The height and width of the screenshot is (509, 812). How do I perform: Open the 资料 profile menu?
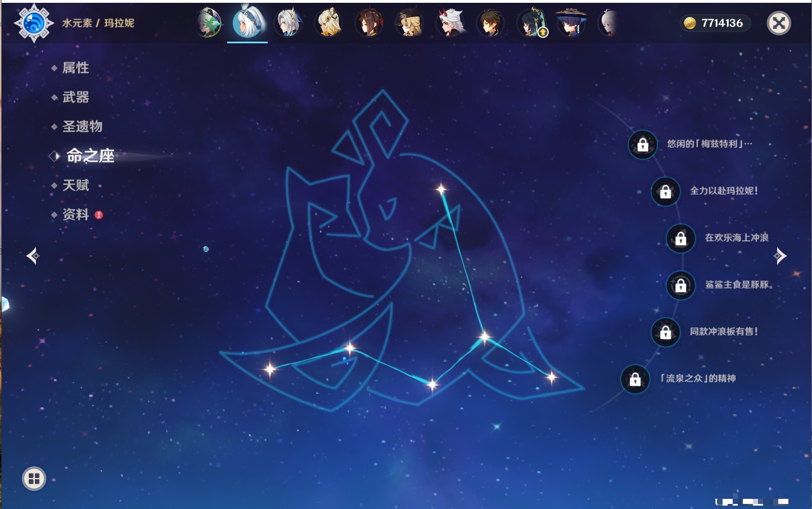[75, 214]
